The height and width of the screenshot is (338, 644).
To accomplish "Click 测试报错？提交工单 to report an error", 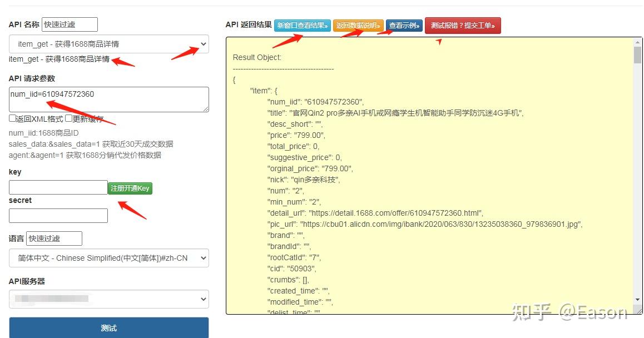I will 463,25.
